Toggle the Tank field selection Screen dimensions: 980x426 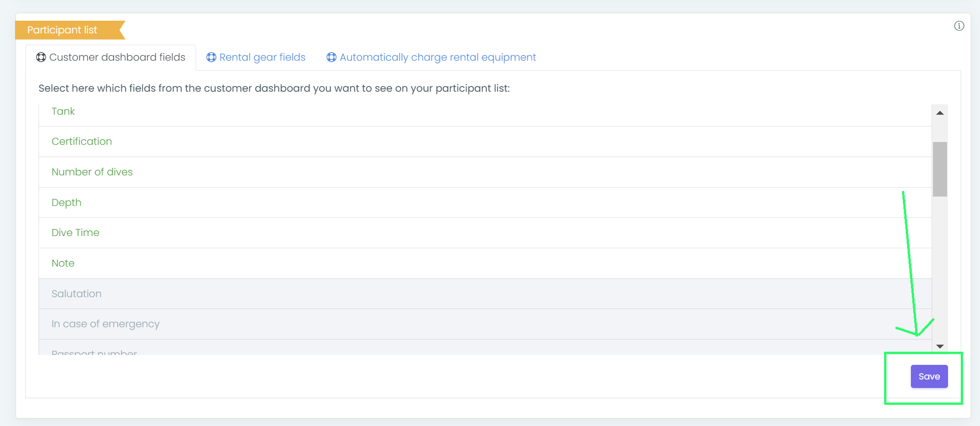click(63, 111)
